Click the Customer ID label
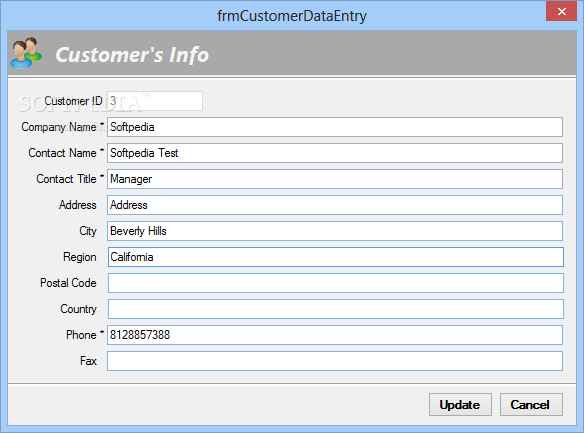The width and height of the screenshot is (584, 433). (73, 101)
